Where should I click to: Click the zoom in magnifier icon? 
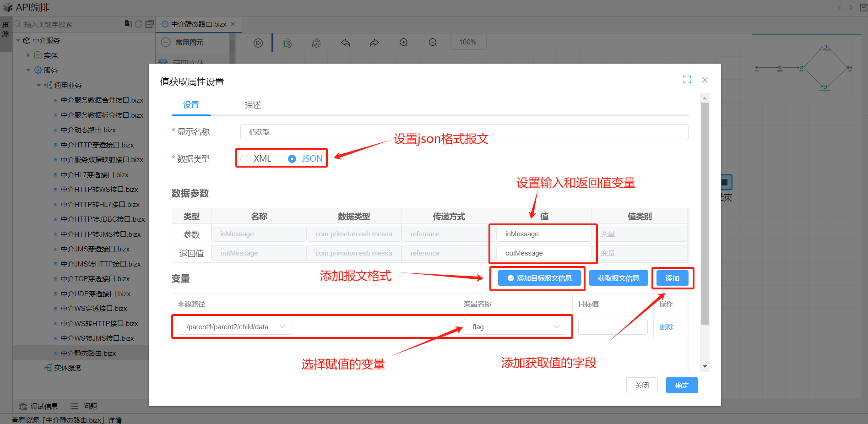(x=403, y=43)
